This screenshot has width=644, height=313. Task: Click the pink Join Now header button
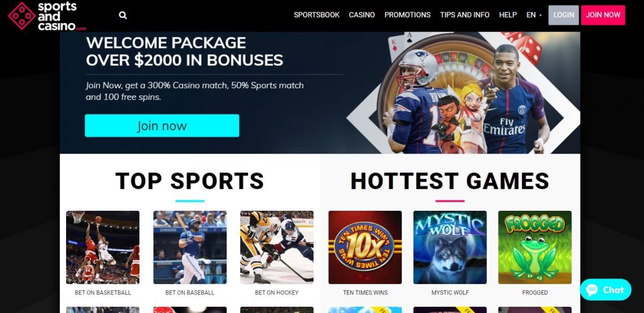click(603, 15)
